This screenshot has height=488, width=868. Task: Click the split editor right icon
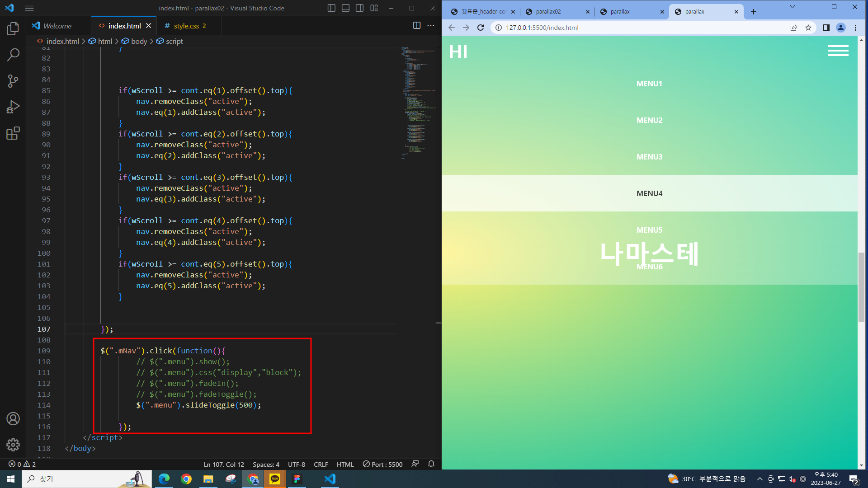click(x=417, y=26)
